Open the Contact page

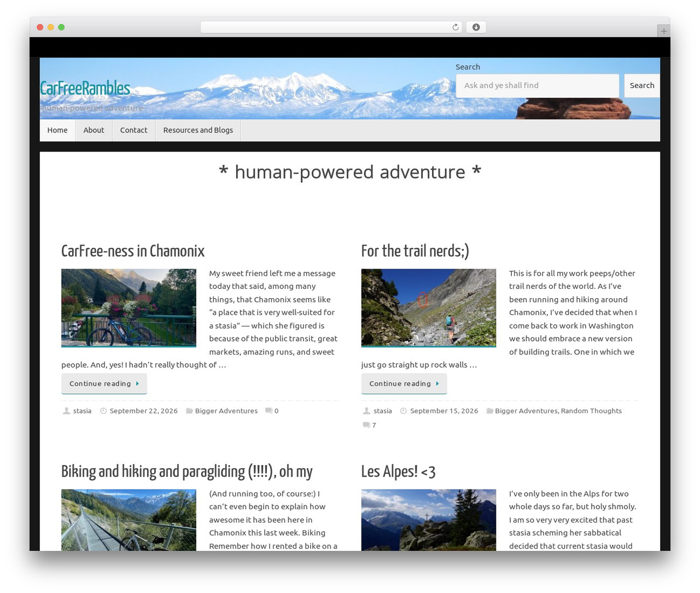click(x=134, y=130)
